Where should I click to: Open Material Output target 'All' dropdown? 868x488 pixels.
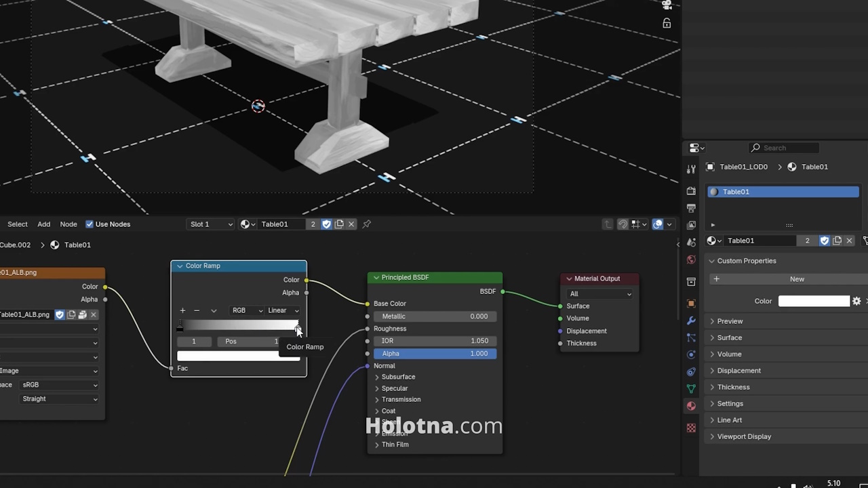click(x=601, y=293)
